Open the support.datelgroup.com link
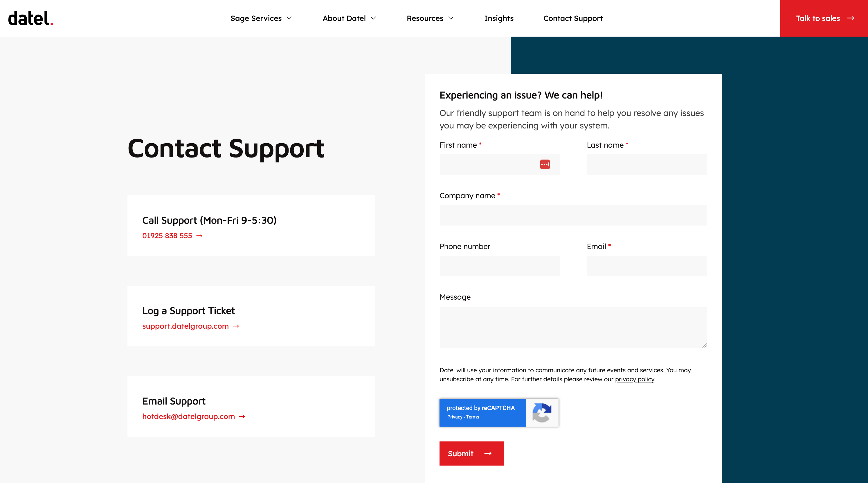Viewport: 868px width, 483px height. [x=185, y=326]
